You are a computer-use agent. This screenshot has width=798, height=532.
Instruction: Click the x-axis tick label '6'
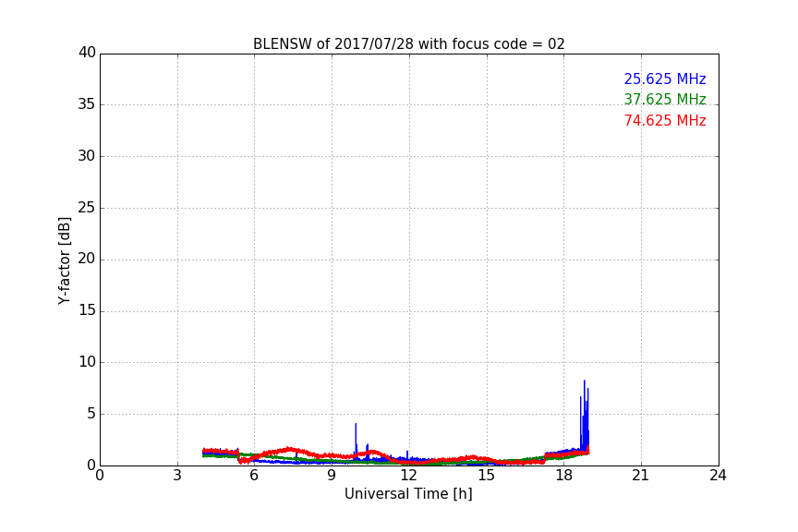(x=254, y=476)
